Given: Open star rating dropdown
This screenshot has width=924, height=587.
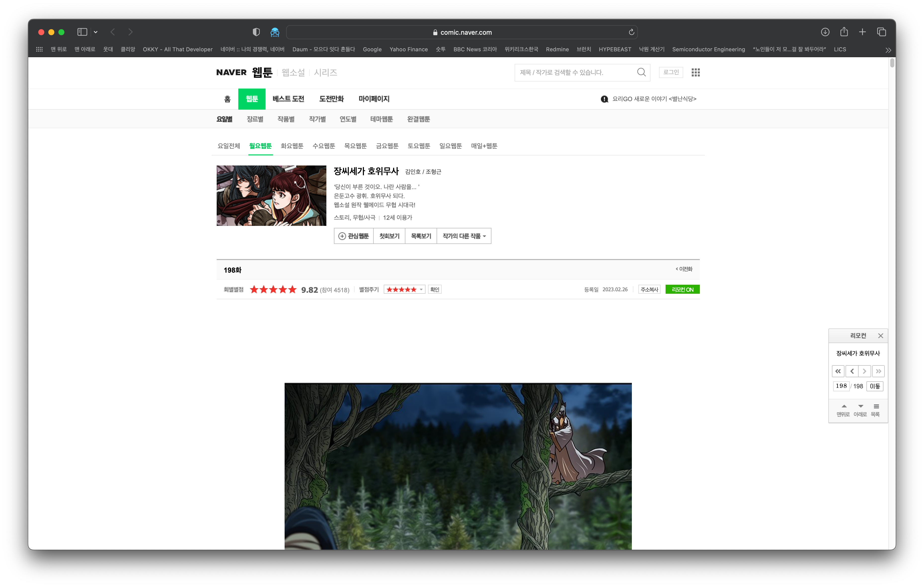Looking at the screenshot, I should click(404, 289).
